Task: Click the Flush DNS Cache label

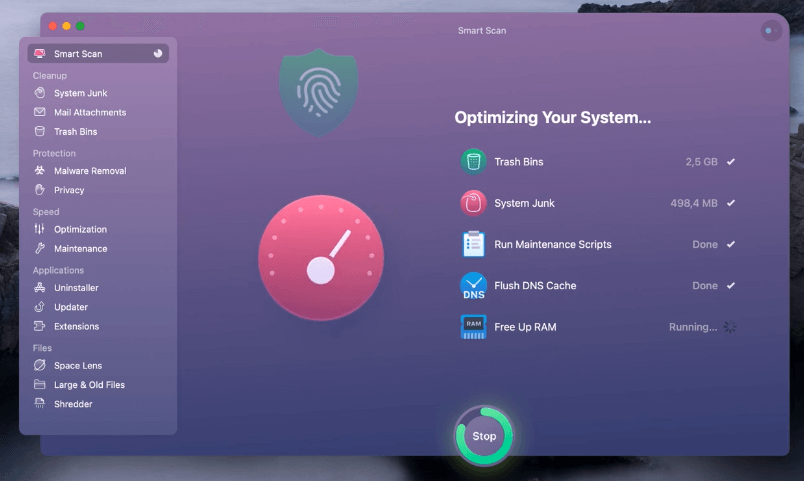Action: 535,286
